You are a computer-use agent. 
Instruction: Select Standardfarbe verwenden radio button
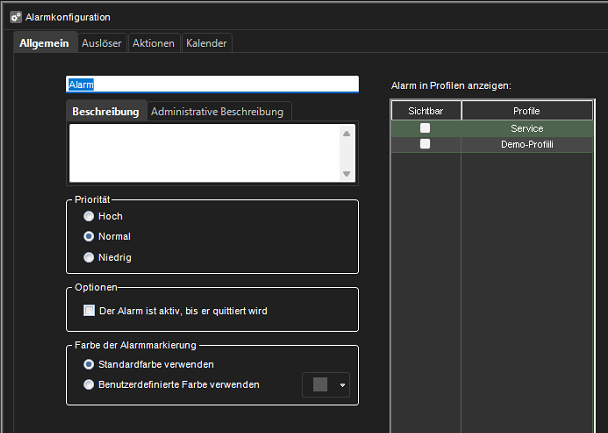(89, 364)
